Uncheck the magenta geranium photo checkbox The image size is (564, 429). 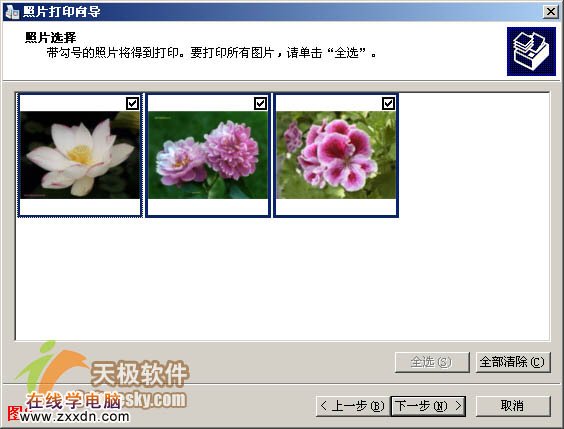point(388,104)
